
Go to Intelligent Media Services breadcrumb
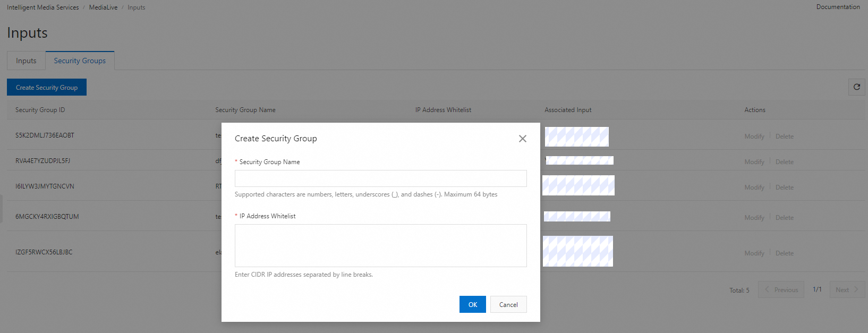tap(42, 7)
